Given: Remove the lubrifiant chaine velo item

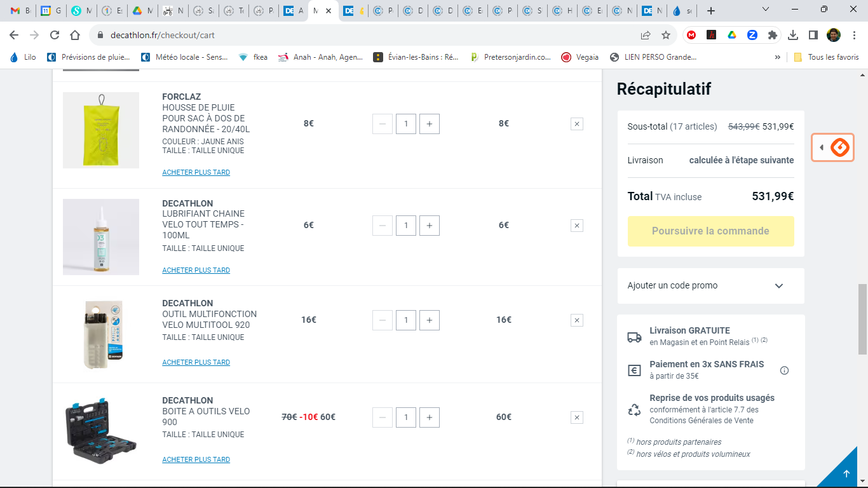Looking at the screenshot, I should [x=576, y=226].
